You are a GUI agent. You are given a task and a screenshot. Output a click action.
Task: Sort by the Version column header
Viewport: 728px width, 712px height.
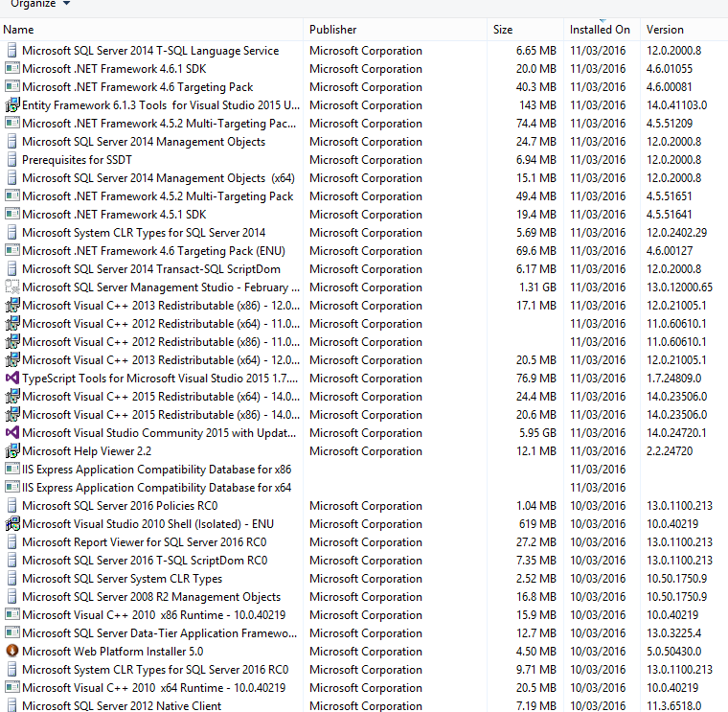point(684,30)
